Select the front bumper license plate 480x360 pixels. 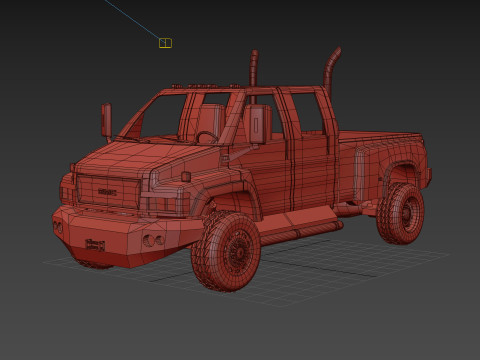[95, 245]
